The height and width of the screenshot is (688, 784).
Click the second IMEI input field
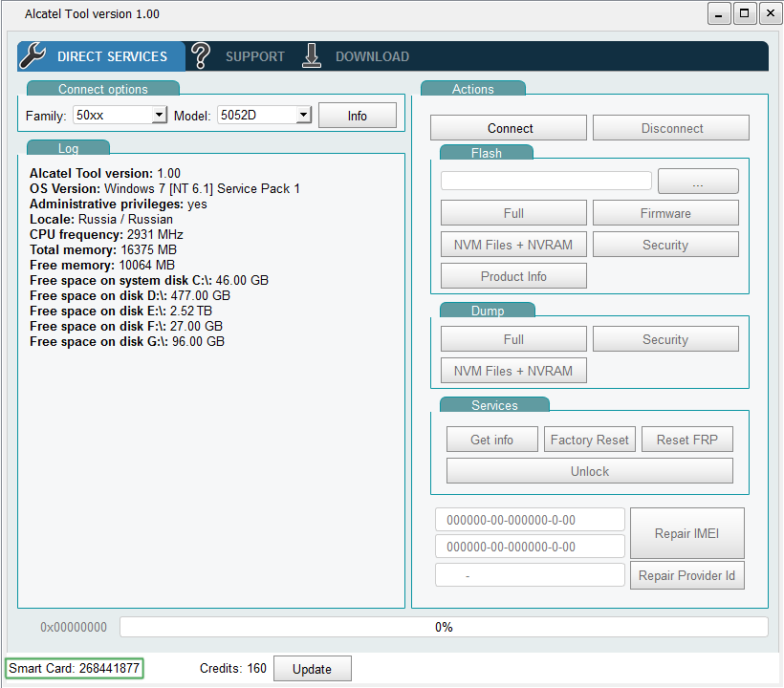click(530, 547)
